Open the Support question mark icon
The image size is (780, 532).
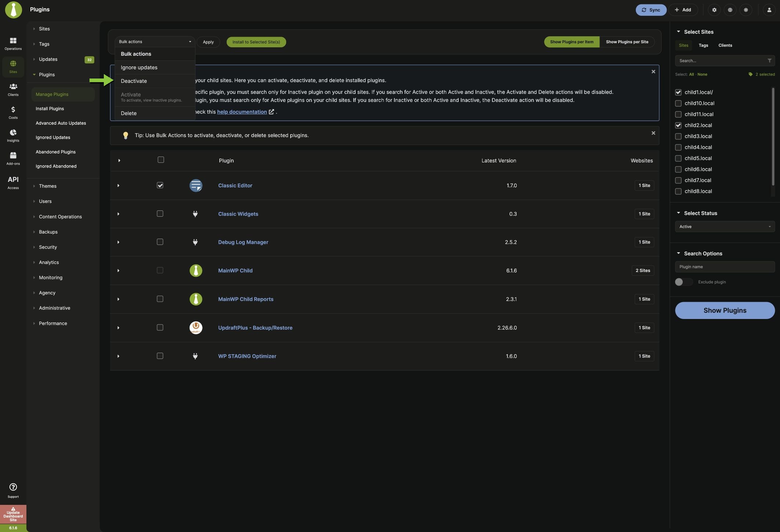point(13,491)
